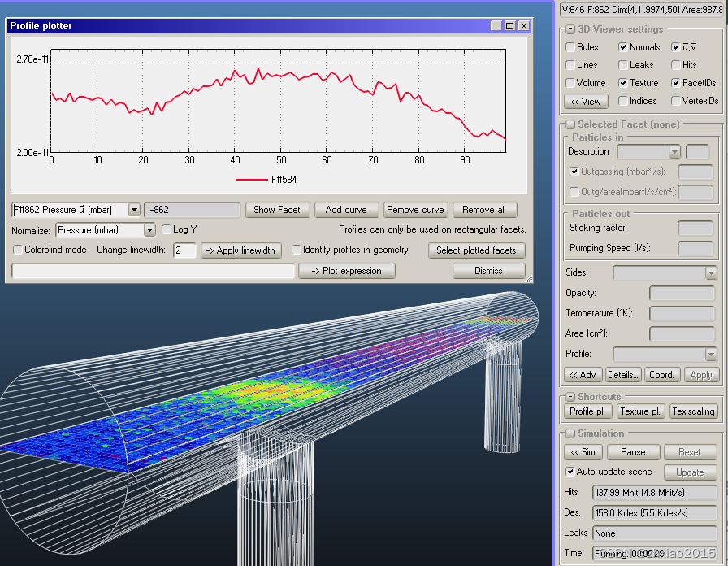Open Texture pl. shortcut

[x=641, y=411]
